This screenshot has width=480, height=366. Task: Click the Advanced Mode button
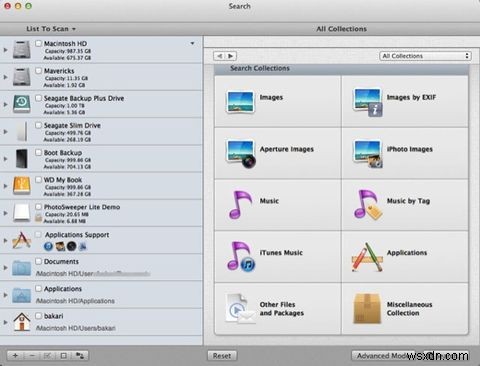383,356
